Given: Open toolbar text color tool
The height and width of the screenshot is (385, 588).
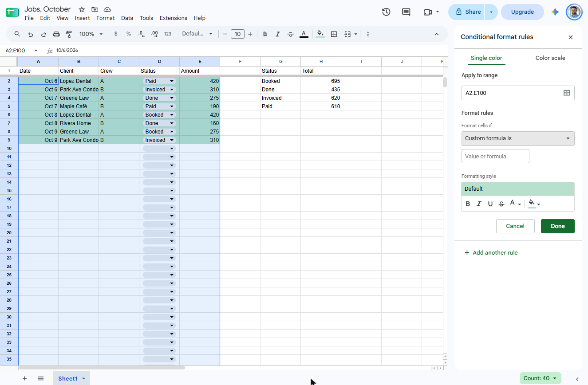Looking at the screenshot, I should pos(304,34).
